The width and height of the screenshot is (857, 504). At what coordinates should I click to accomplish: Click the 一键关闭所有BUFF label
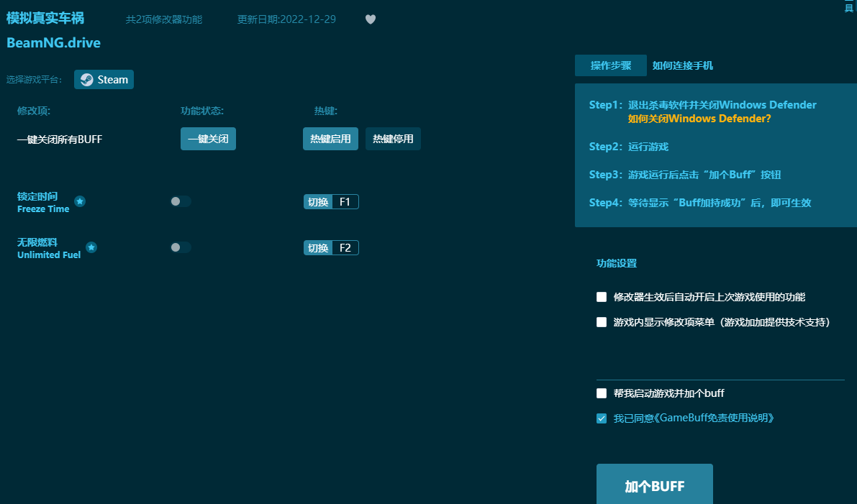pyautogui.click(x=60, y=139)
